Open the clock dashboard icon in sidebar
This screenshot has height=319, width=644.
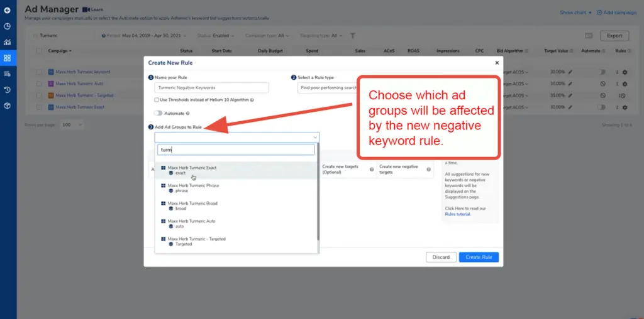click(x=7, y=26)
